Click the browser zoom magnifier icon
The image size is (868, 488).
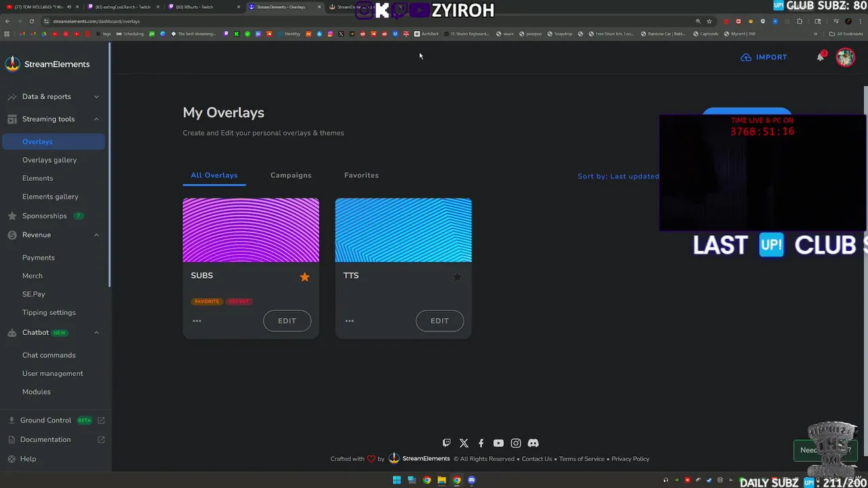coord(698,21)
